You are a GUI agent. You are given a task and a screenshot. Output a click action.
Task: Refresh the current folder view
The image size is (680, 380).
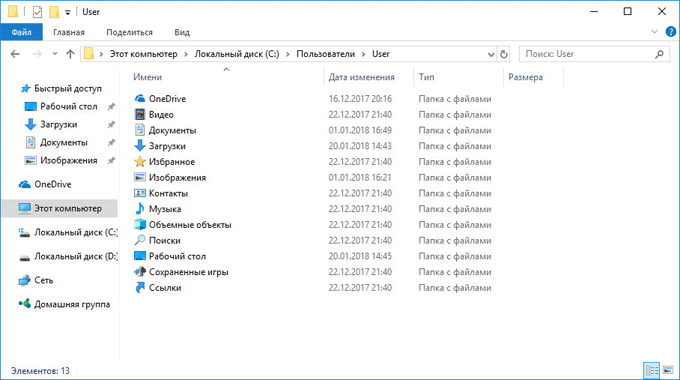click(503, 54)
